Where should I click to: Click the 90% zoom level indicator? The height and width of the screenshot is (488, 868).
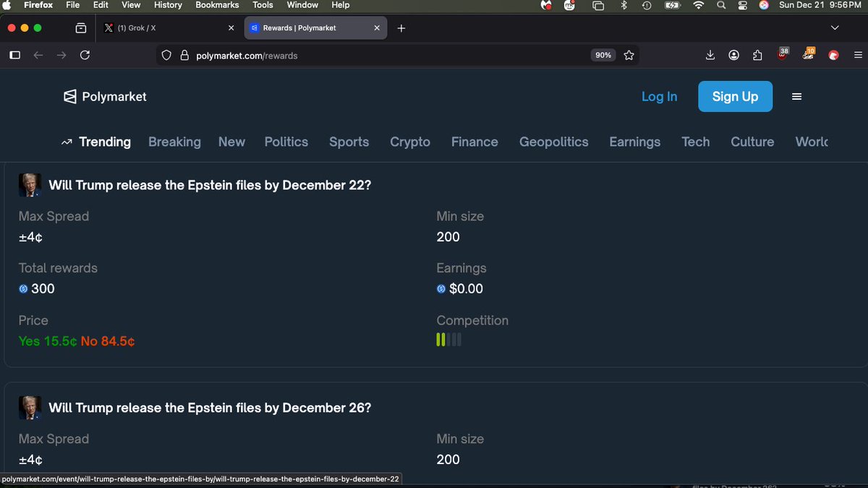pyautogui.click(x=603, y=55)
